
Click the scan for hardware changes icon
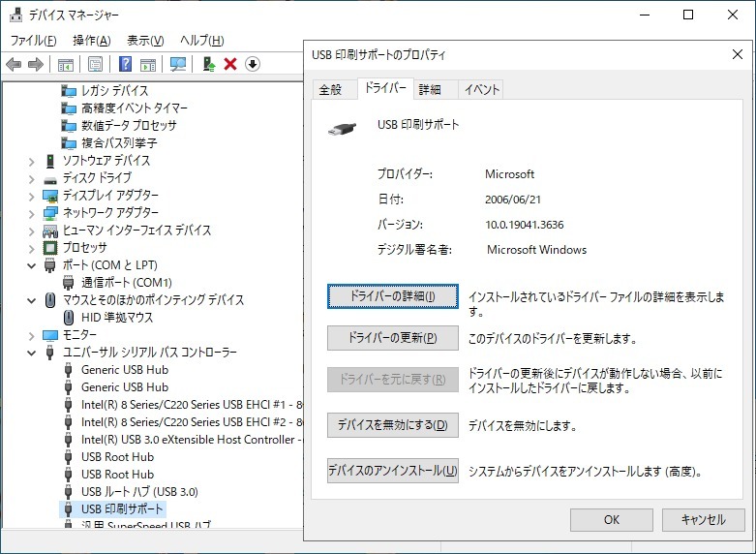click(178, 64)
